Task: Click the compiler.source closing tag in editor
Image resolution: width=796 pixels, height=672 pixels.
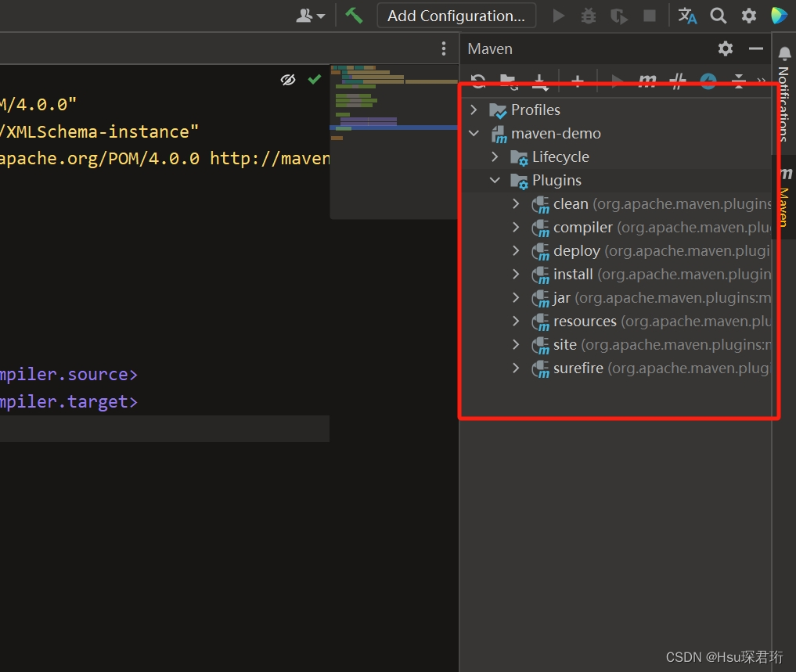Action: [x=69, y=375]
